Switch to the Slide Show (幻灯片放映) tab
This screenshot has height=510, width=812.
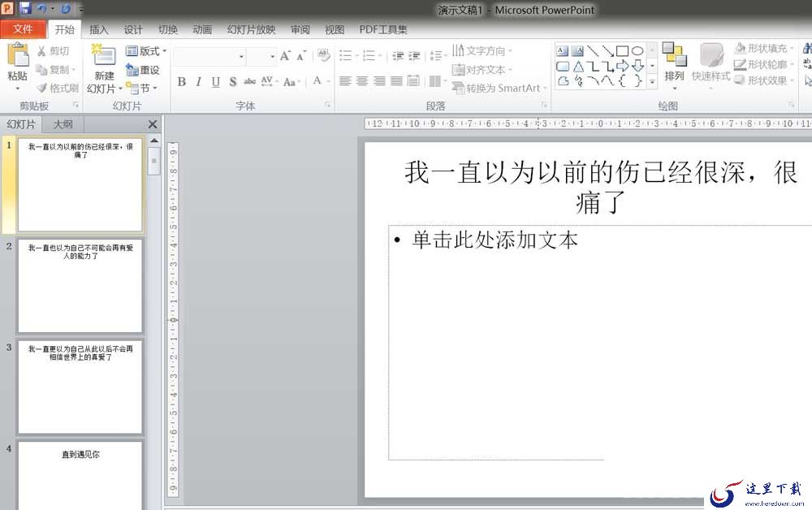(x=251, y=30)
